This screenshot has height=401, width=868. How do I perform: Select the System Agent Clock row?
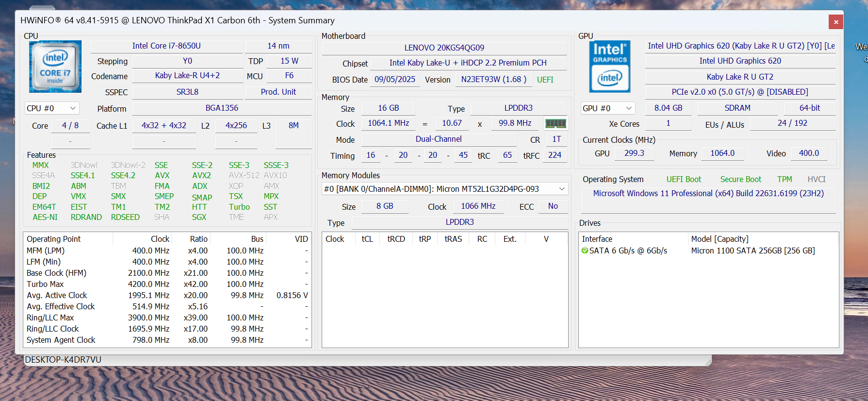[x=167, y=340]
